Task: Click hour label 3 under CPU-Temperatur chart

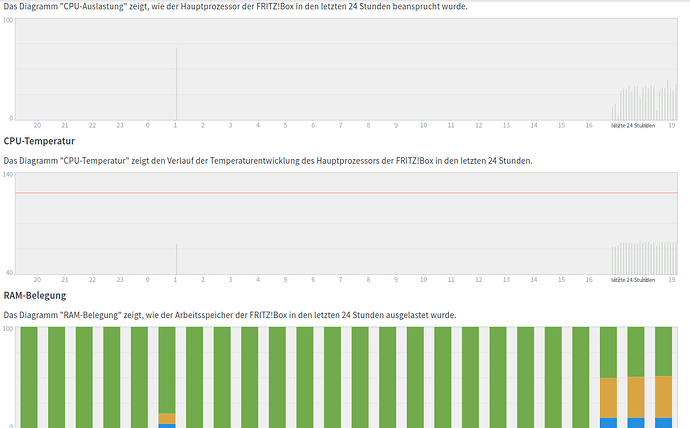Action: tap(230, 280)
